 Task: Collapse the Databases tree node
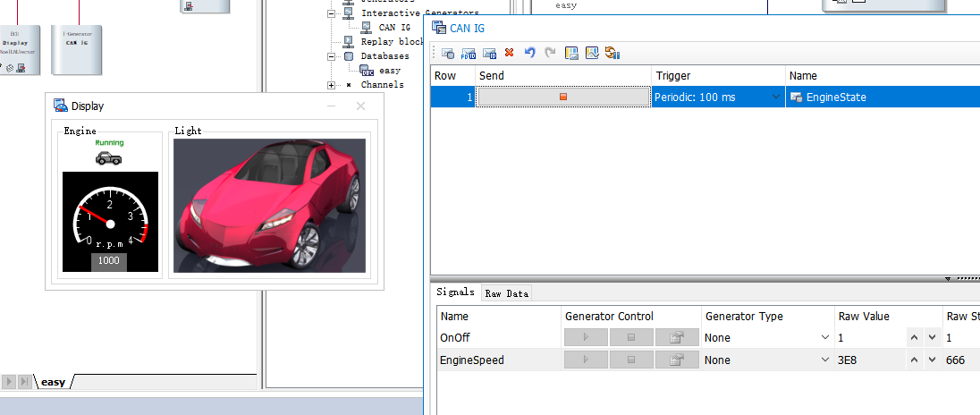point(331,56)
